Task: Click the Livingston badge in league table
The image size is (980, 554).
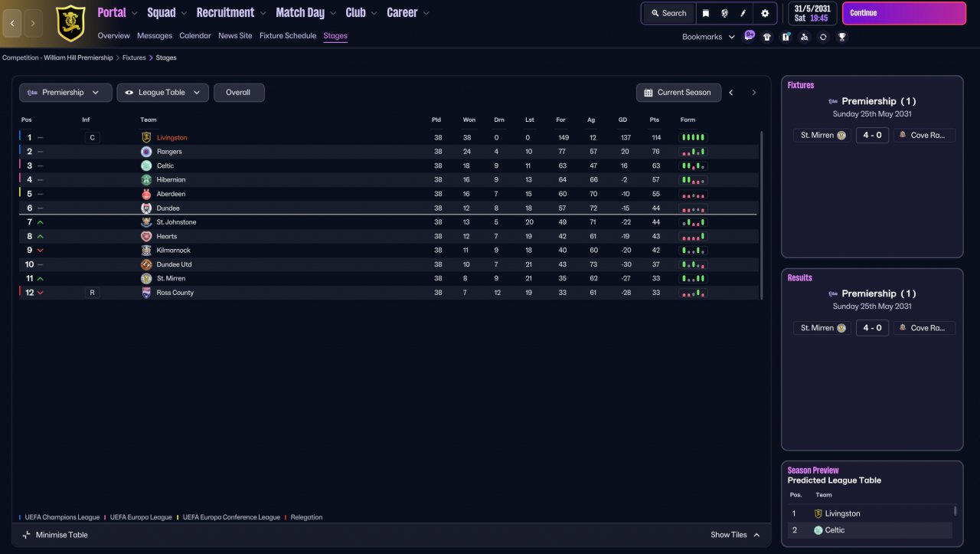Action: pyautogui.click(x=146, y=138)
